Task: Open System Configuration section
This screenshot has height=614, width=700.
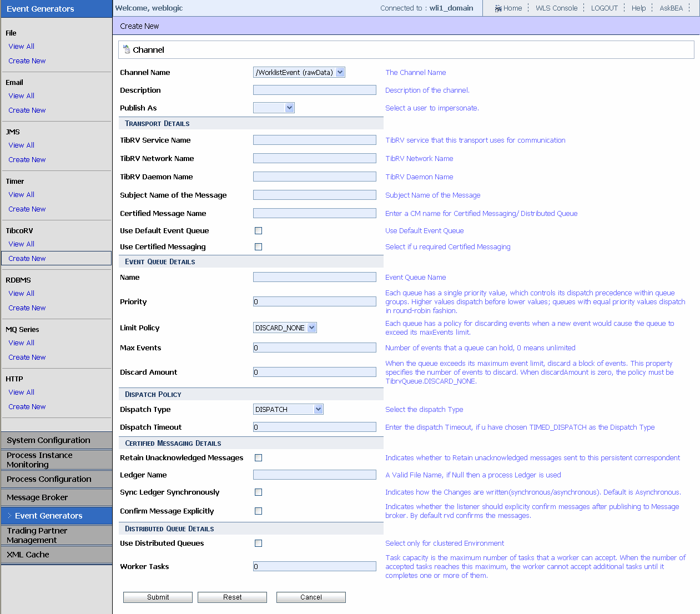Action: [56, 440]
